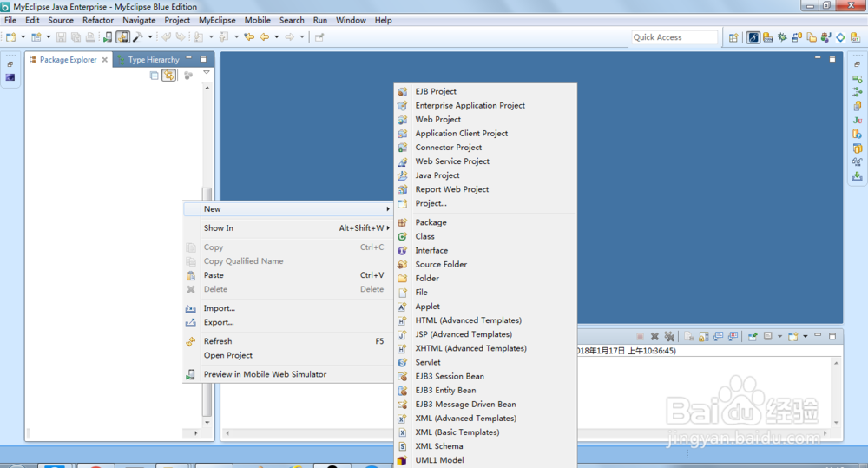Create a new XML Schema

click(485, 445)
